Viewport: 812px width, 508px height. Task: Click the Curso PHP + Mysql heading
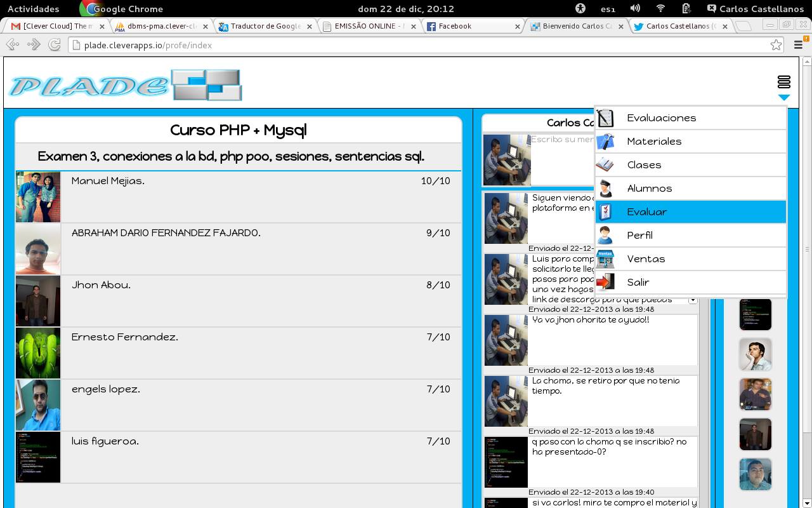pyautogui.click(x=239, y=130)
